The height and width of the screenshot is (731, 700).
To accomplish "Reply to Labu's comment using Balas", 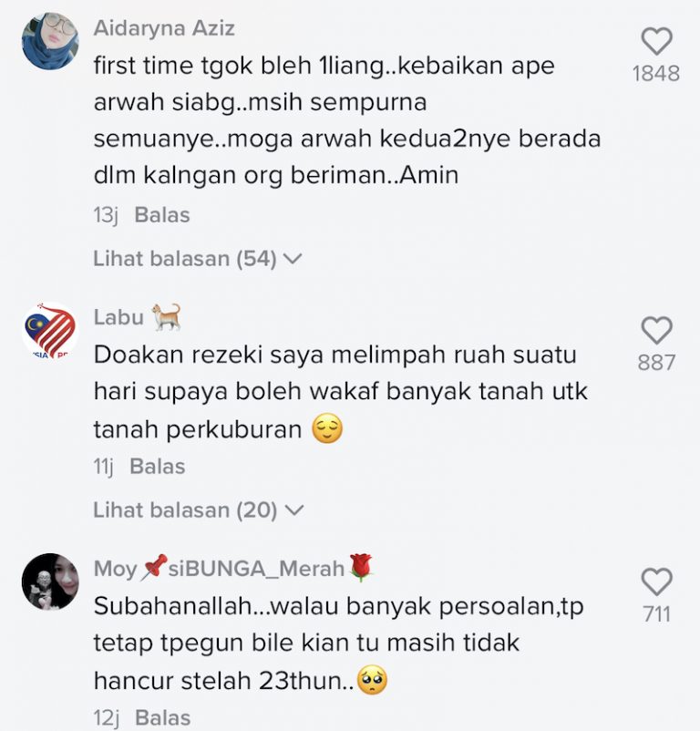I will pos(158,467).
